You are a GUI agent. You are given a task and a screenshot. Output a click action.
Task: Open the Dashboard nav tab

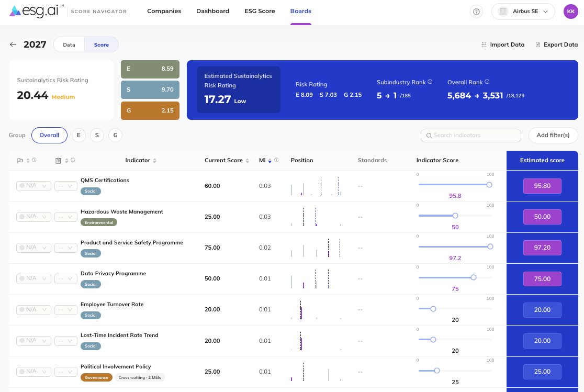(212, 11)
